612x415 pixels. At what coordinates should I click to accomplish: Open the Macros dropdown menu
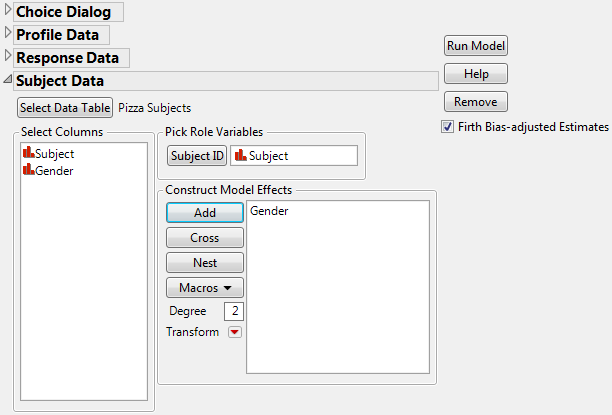click(204, 287)
